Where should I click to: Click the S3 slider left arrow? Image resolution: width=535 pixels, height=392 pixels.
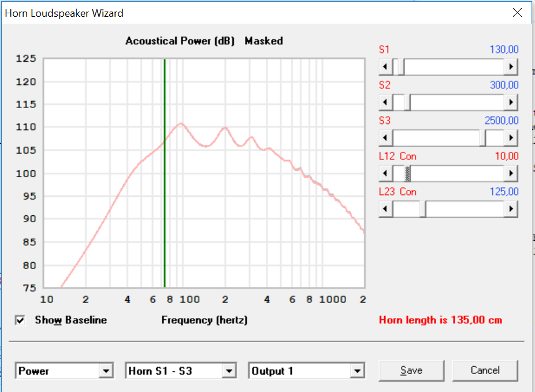[x=385, y=138]
